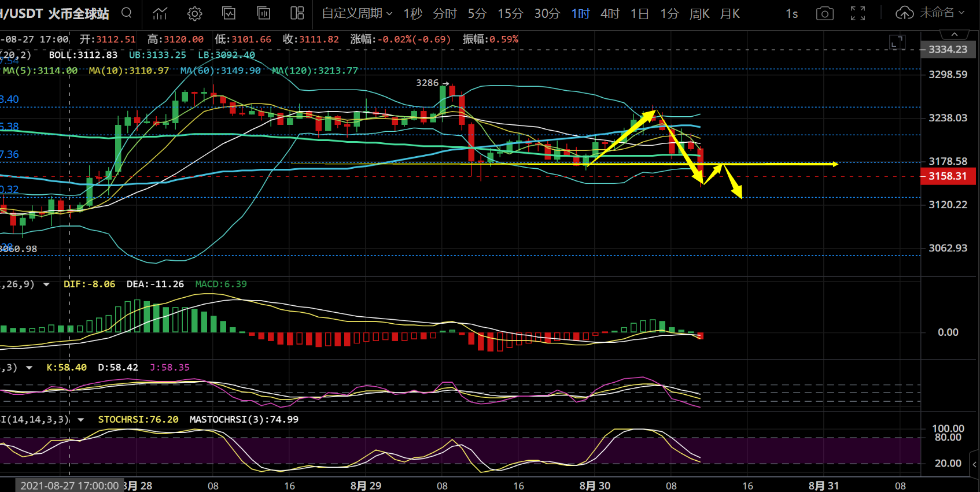The height and width of the screenshot is (492, 980).
Task: Select the 周K timeframe
Action: click(699, 13)
